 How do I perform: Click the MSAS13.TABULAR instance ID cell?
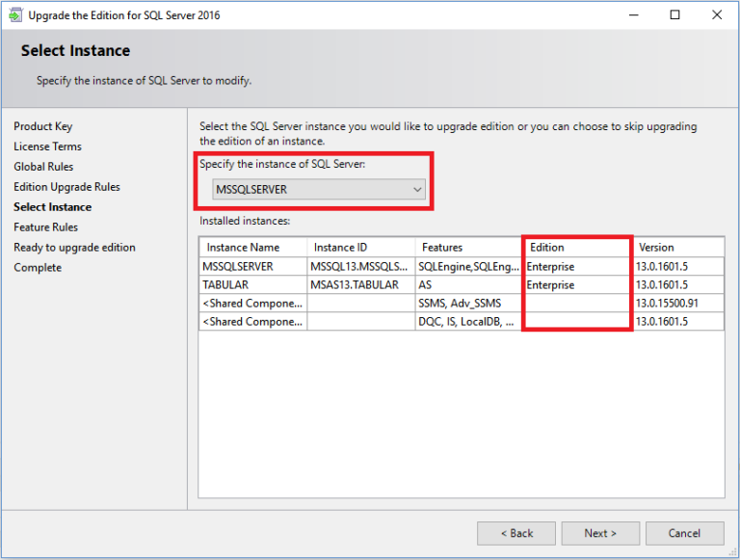361,285
